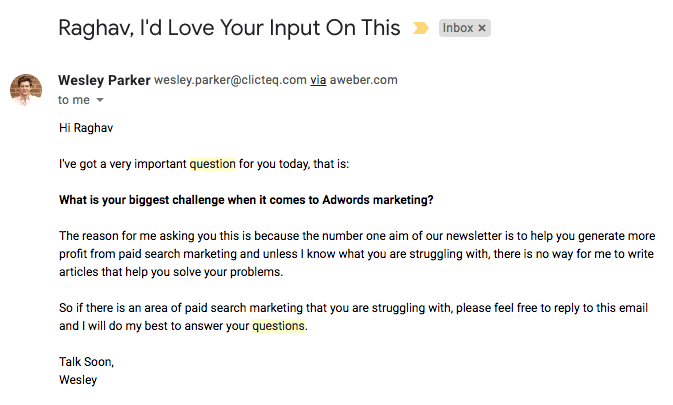
Task: Remove the Inbox label with its x
Action: click(482, 28)
